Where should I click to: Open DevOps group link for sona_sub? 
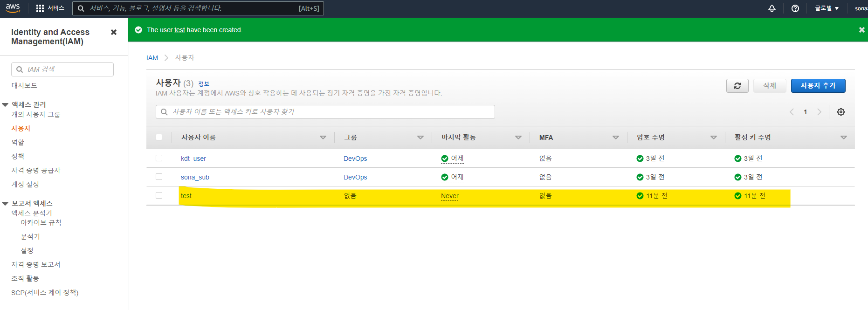coord(355,177)
